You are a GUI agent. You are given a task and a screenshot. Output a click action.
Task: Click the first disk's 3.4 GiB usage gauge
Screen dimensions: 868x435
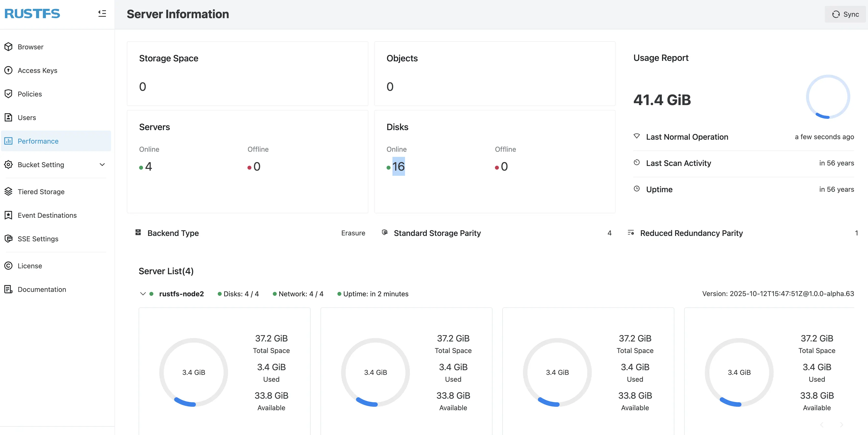click(193, 372)
